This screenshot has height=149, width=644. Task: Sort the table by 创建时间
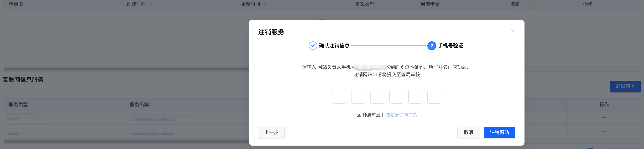click(151, 4)
